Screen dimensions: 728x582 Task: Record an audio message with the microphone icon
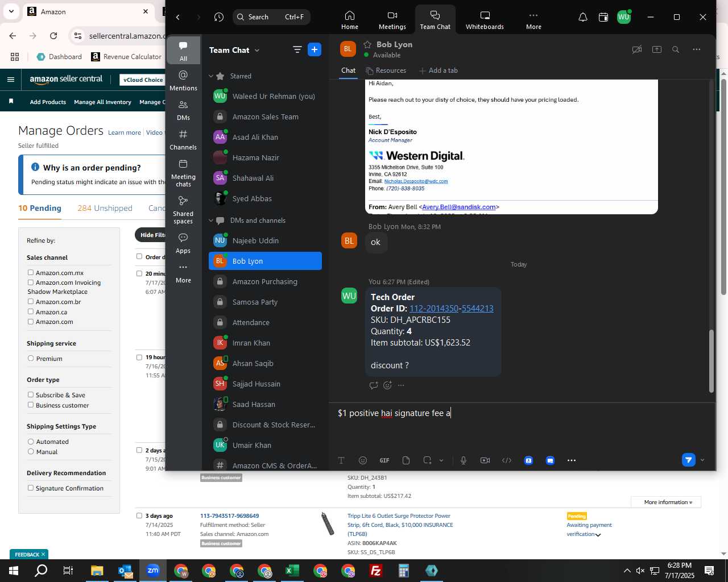464,460
